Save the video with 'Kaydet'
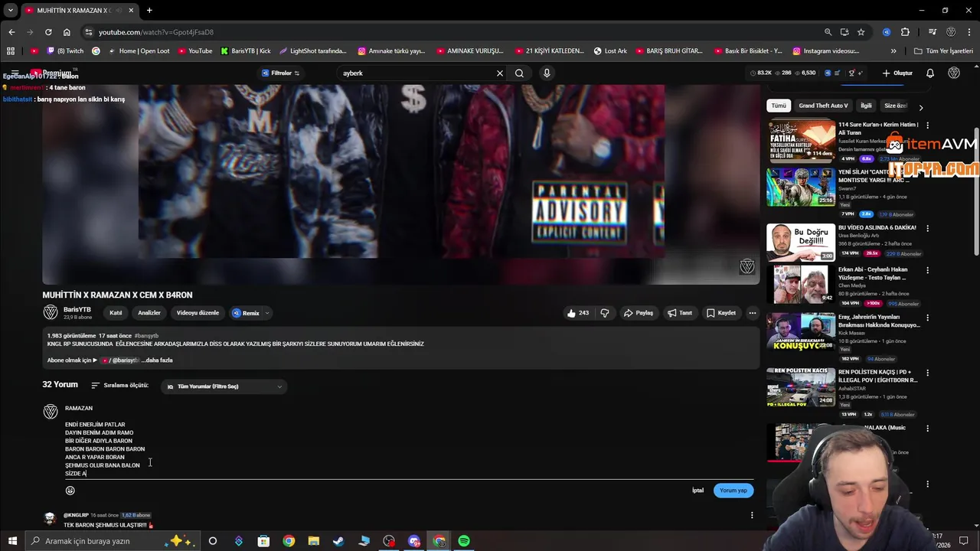 pos(721,313)
